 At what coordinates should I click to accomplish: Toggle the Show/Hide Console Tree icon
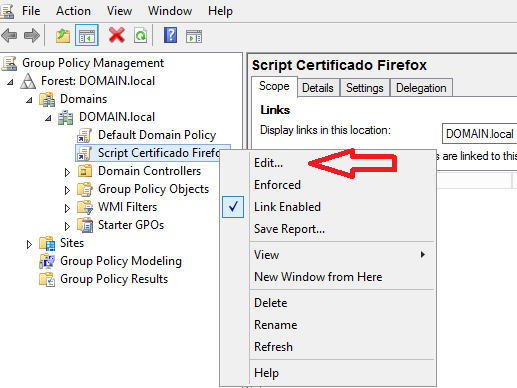[x=87, y=35]
